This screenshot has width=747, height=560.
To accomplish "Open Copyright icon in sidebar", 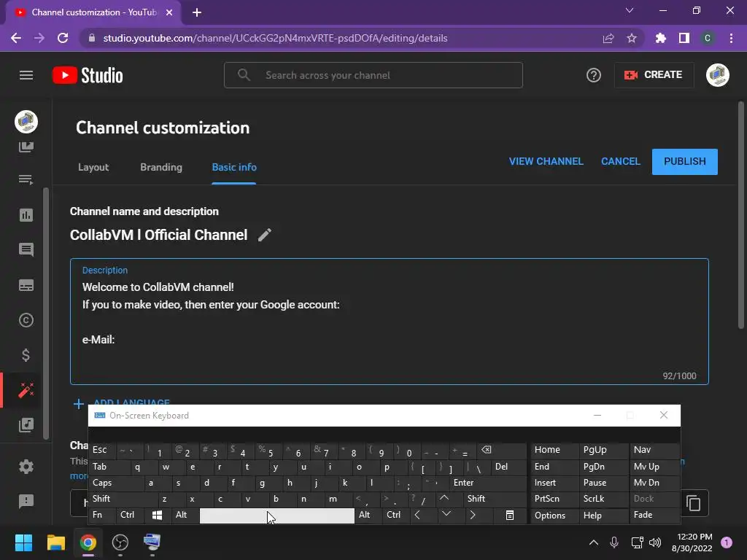I will (26, 320).
